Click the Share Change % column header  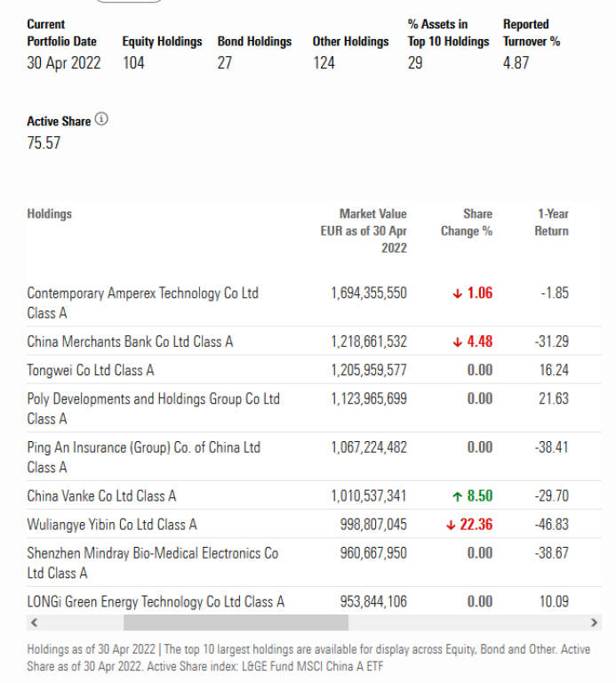pos(467,222)
